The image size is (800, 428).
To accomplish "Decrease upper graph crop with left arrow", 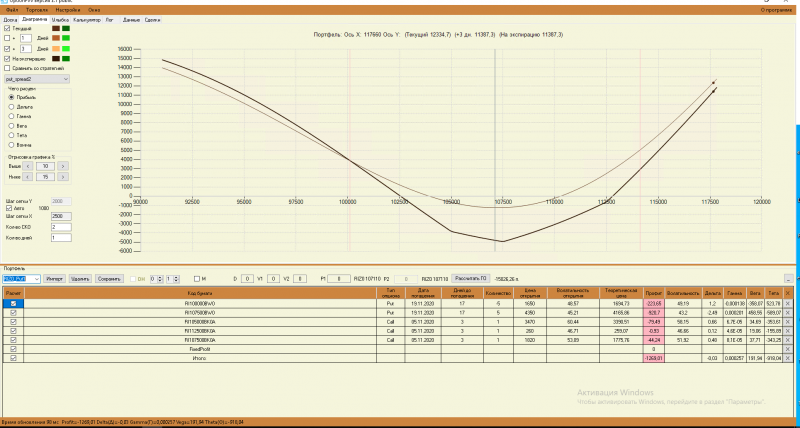I will click(x=28, y=166).
